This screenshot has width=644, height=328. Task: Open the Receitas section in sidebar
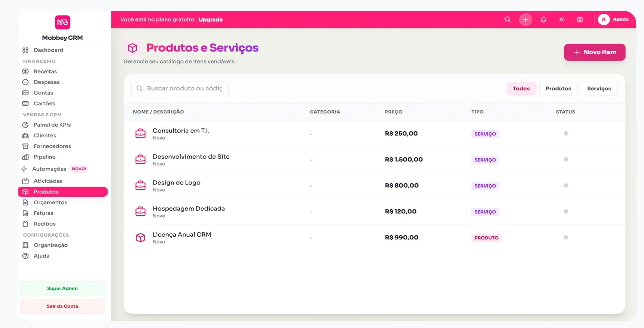click(x=45, y=71)
